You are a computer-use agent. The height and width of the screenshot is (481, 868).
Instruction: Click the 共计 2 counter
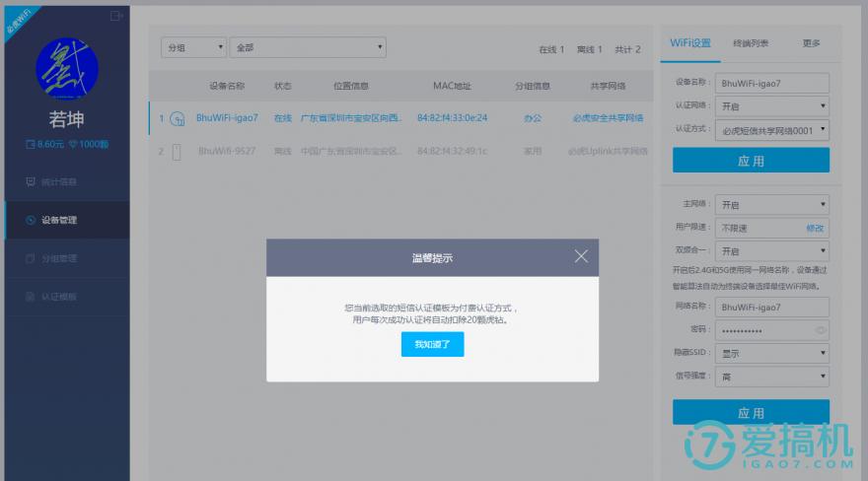[627, 49]
